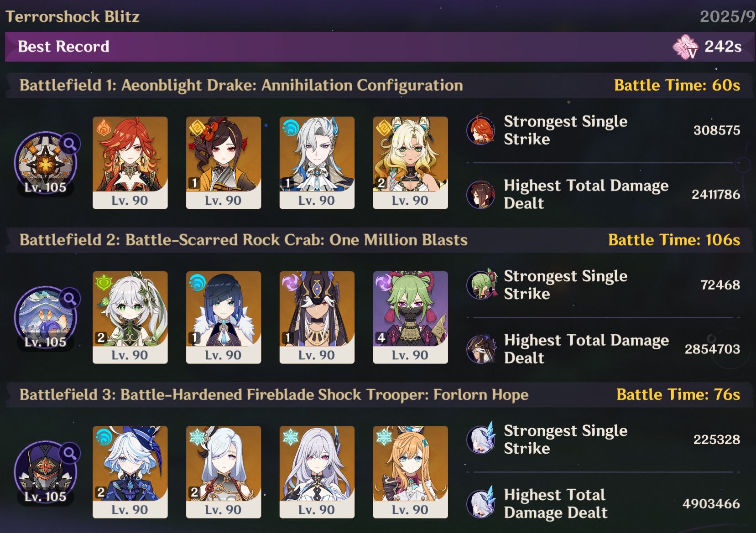Image resolution: width=756 pixels, height=533 pixels.
Task: Select the blue-hat Hydro character in Battlefield 3
Action: tap(130, 472)
